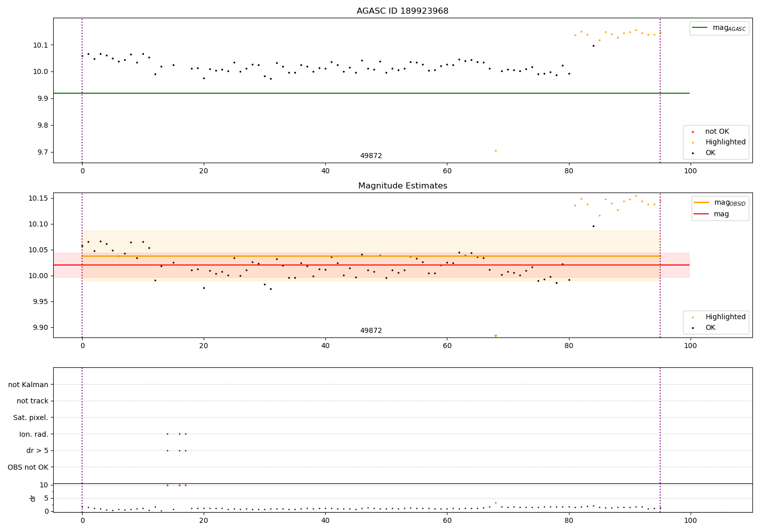Screen dimensions: 760x532
Task: Click the x-tick label 20 in the top plot
Action: [x=204, y=171]
